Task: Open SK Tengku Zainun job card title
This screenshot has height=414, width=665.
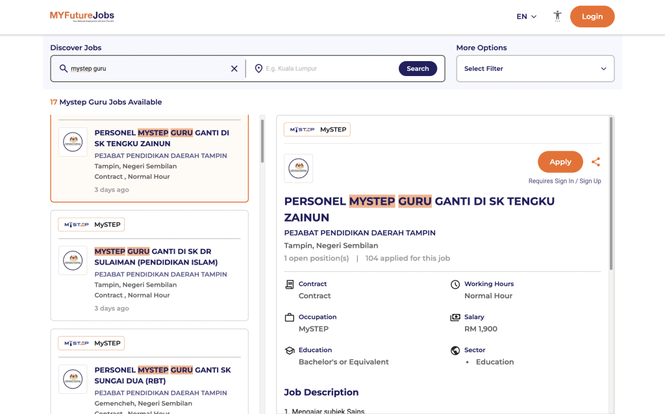Action: 162,138
